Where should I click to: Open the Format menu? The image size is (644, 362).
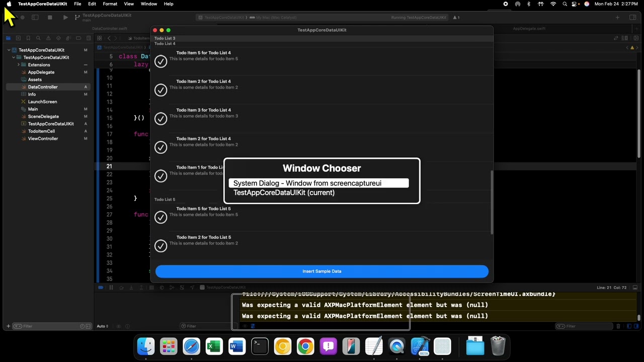pos(110,4)
